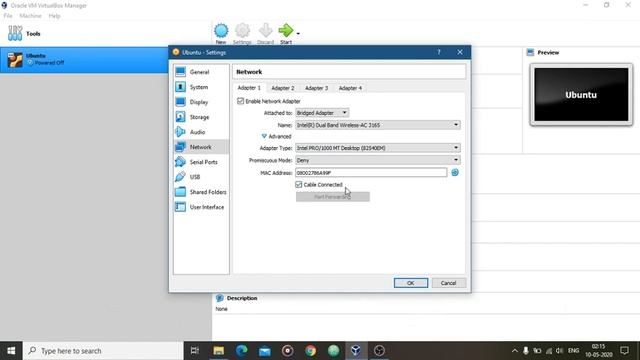Screen dimensions: 640x360
Task: Open the Machine menu
Action: (30, 16)
